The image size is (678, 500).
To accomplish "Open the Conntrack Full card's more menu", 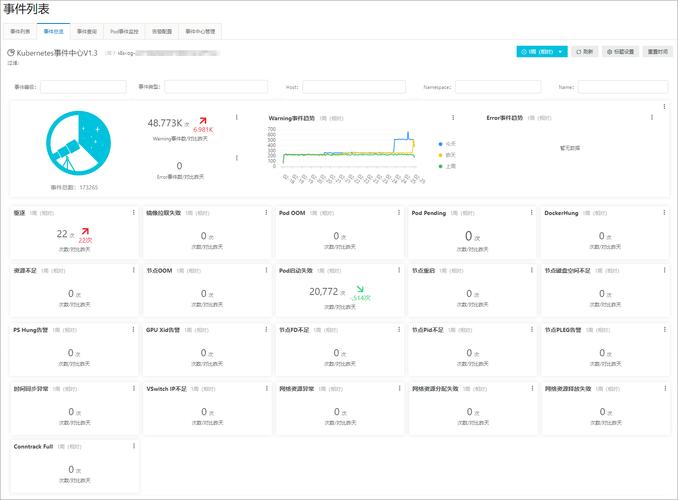I will [x=134, y=446].
